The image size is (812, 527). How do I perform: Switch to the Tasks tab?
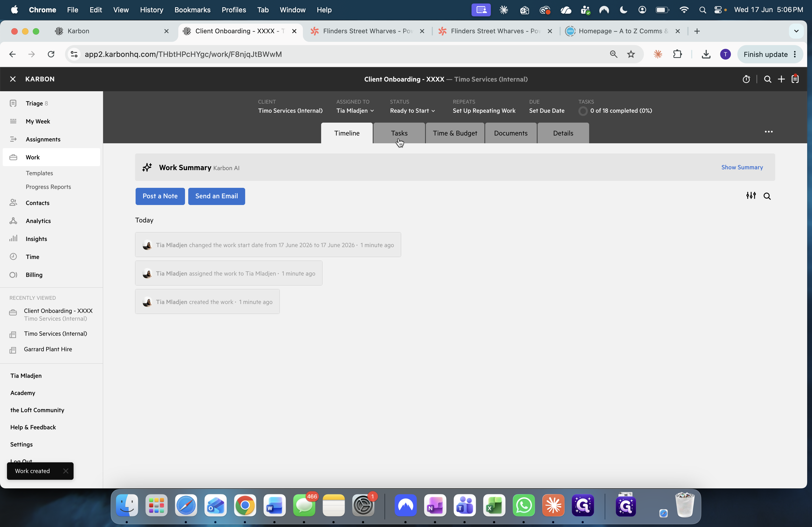pyautogui.click(x=399, y=133)
